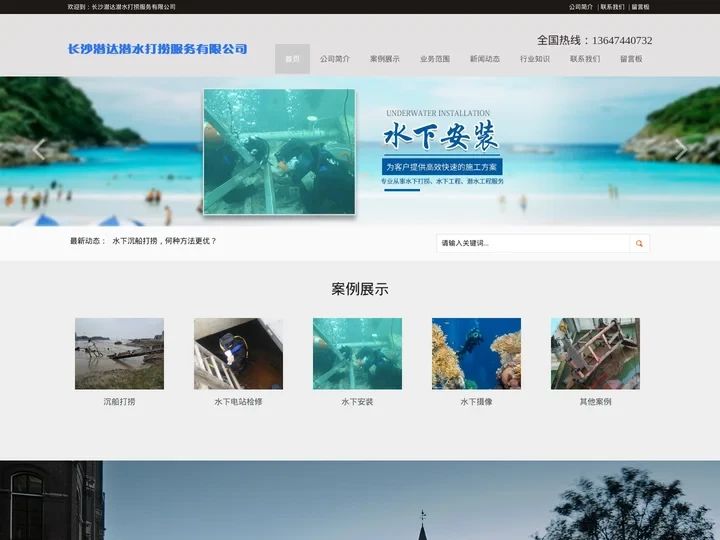Click the 沉船打捞 caption link

tap(119, 402)
